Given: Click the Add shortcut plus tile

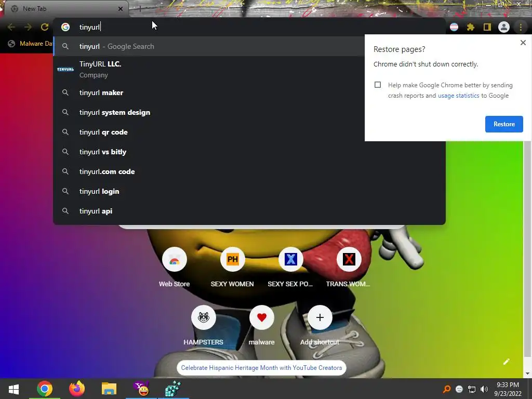Looking at the screenshot, I should [320, 317].
